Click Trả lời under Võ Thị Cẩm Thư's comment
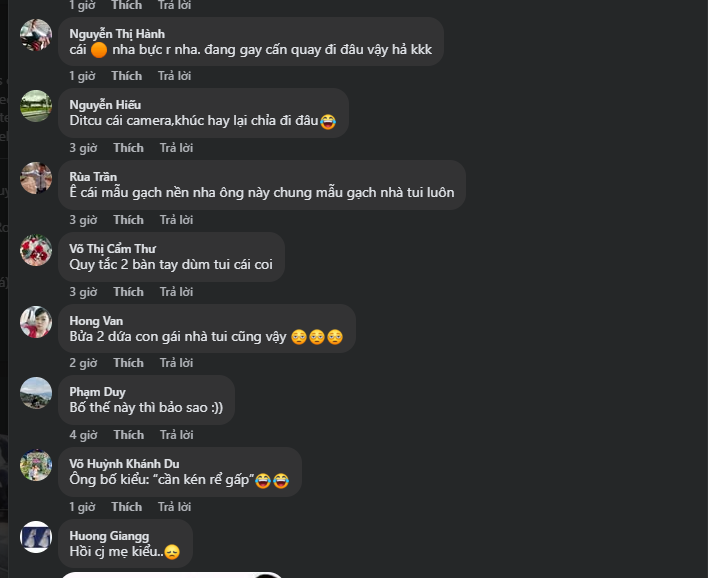Screen dimensions: 708x578 coord(176,292)
